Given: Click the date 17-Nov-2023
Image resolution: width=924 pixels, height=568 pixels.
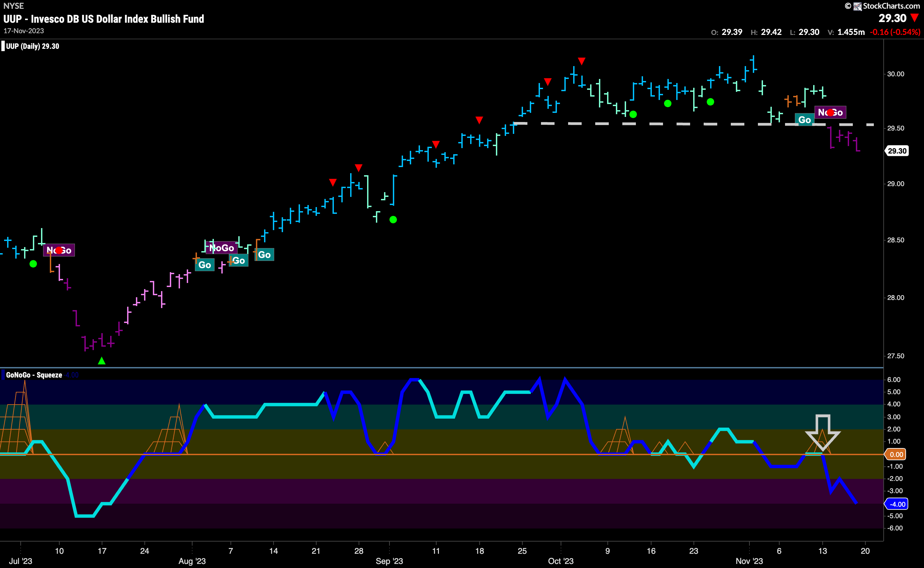Looking at the screenshot, I should [x=24, y=31].
